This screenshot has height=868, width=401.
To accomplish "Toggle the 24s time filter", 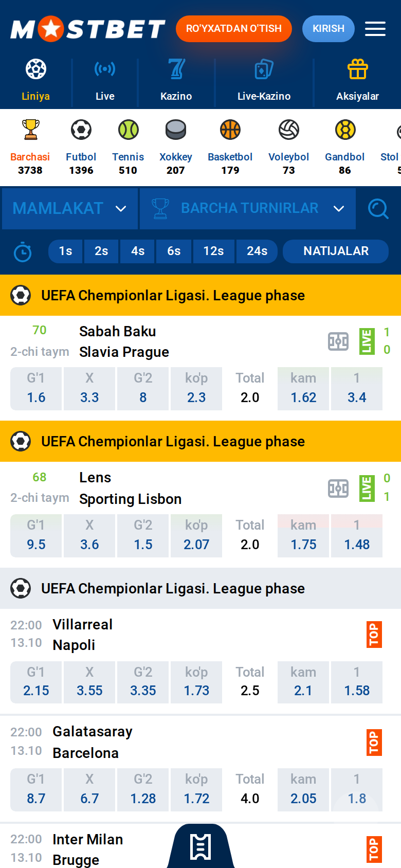I will [x=257, y=251].
